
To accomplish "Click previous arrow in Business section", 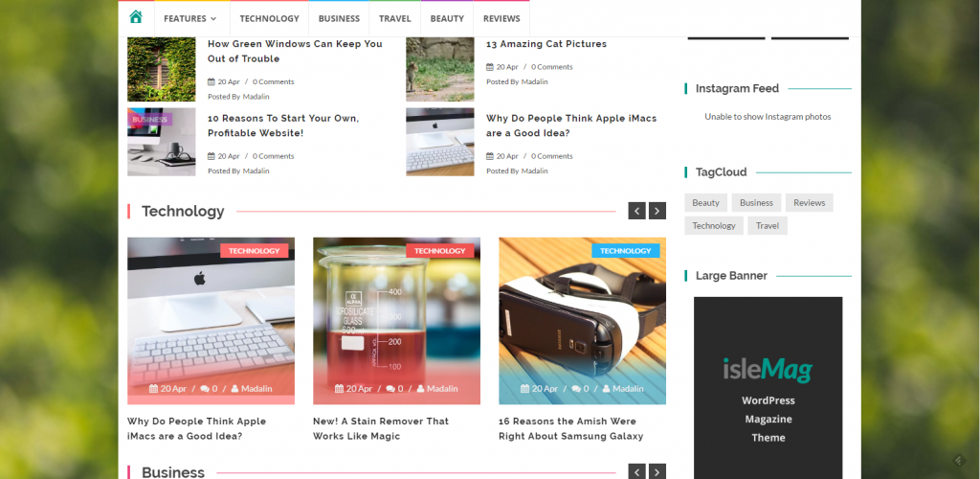I will pyautogui.click(x=636, y=471).
